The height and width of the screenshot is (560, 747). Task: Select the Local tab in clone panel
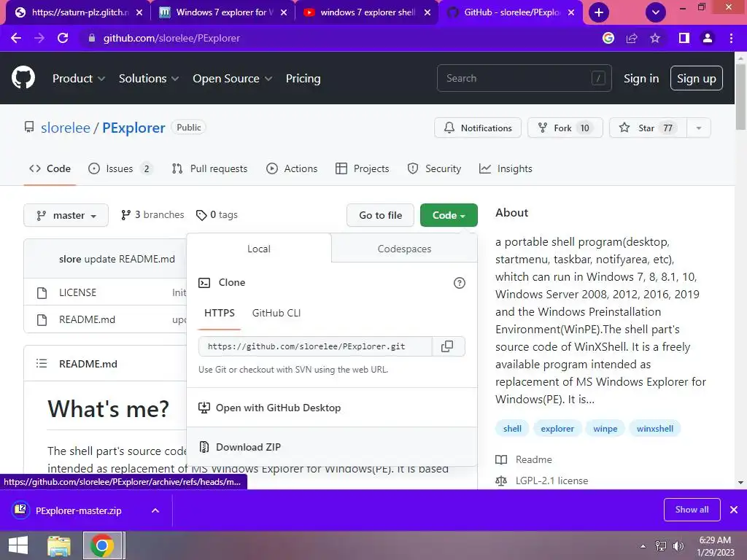[259, 249]
